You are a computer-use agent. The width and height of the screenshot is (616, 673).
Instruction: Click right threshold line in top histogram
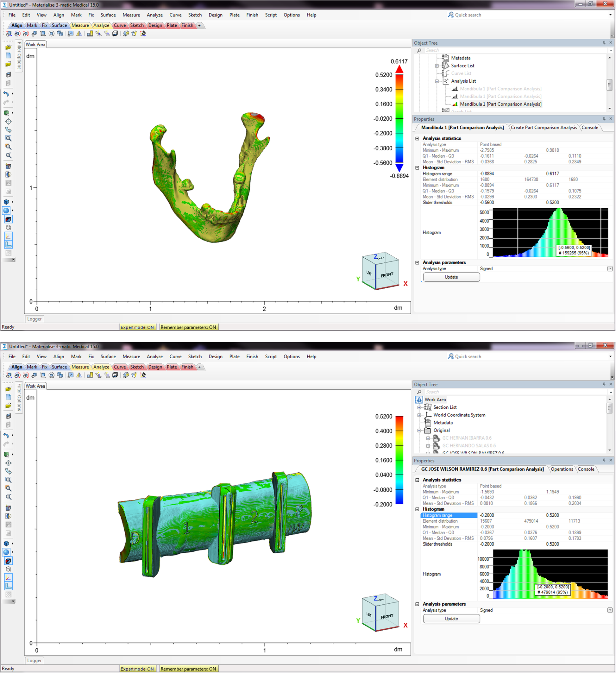click(600, 232)
